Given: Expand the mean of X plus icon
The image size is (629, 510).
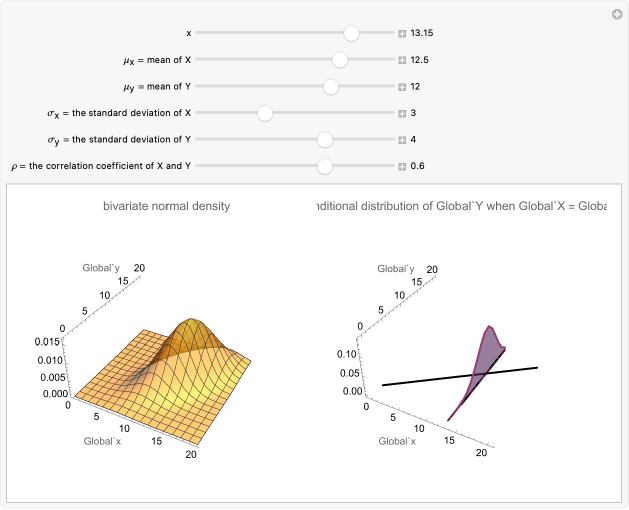Looking at the screenshot, I should coord(402,60).
